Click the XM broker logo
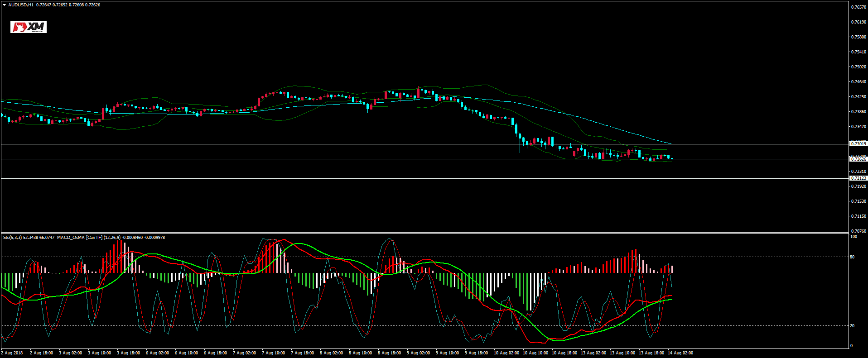The height and width of the screenshot is (358, 868). click(29, 27)
